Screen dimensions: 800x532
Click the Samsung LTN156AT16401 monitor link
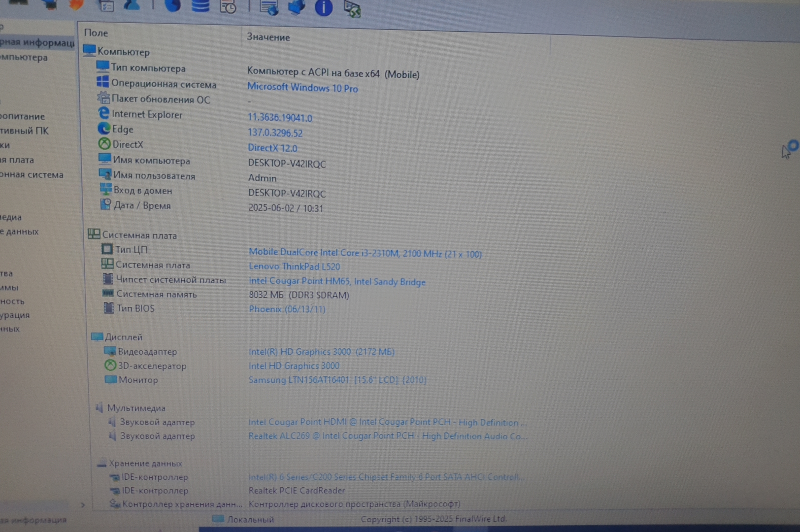(x=337, y=380)
